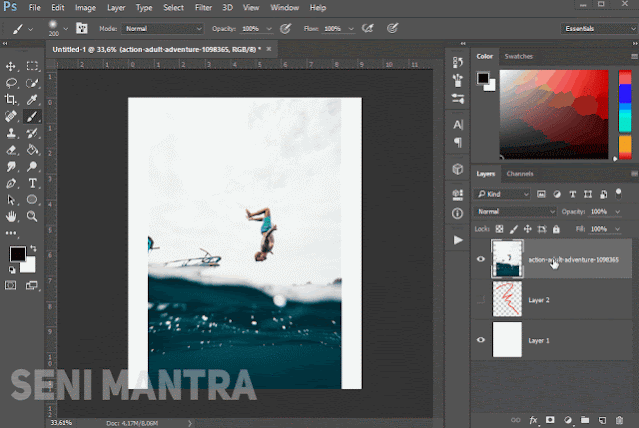Open the Window menu
The height and width of the screenshot is (428, 639).
(x=284, y=8)
